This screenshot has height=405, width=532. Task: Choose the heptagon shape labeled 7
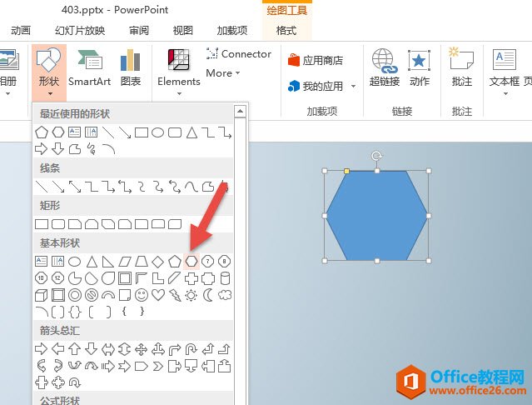207,262
